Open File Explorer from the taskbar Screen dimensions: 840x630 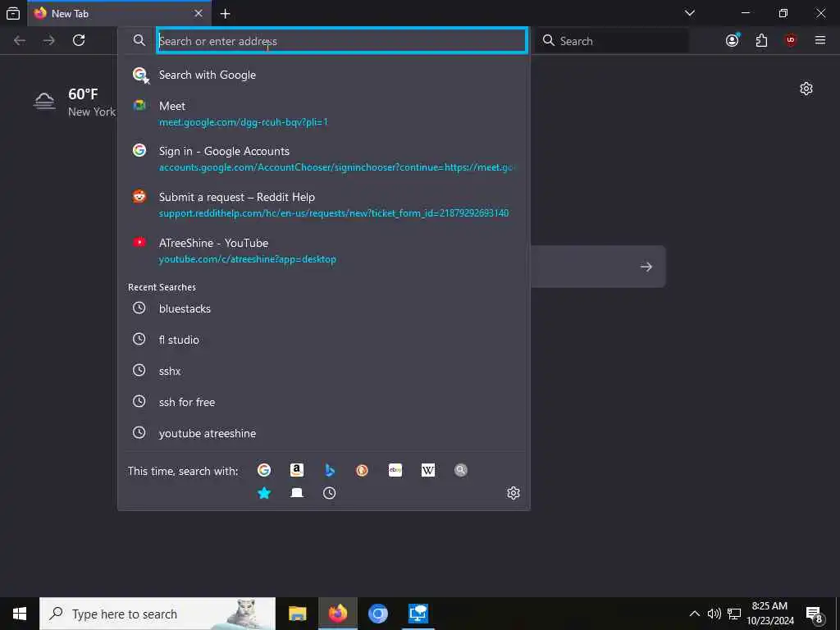tap(297, 614)
